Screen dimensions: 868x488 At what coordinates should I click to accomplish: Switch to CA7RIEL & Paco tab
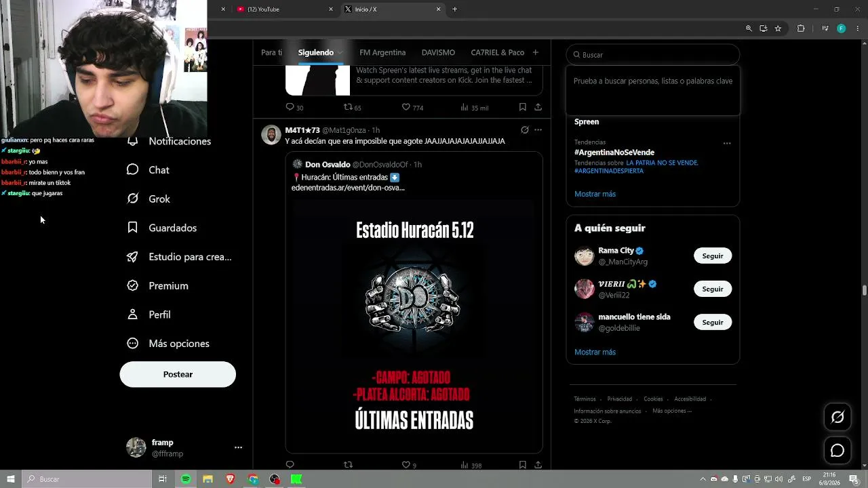pos(498,53)
